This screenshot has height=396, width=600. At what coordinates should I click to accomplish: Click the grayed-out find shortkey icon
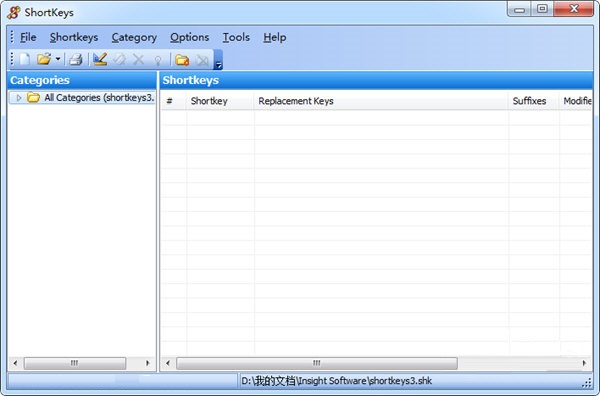click(157, 60)
